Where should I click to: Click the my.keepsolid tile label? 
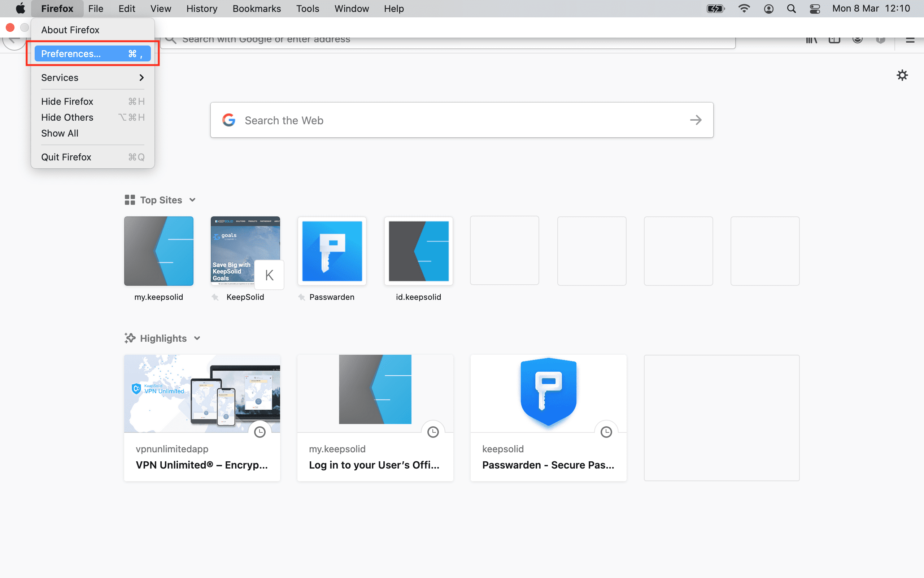click(x=158, y=297)
